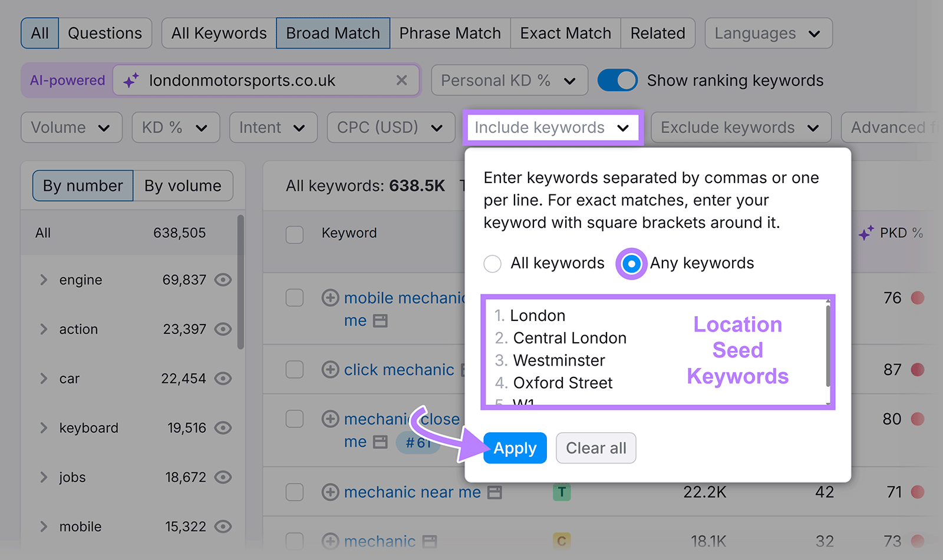Select the Exact Match tab
Image resolution: width=943 pixels, height=560 pixels.
(565, 34)
